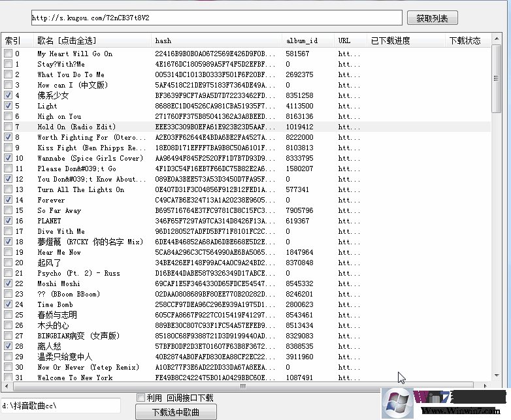The height and width of the screenshot is (420, 511).
Task: Click album_id value 8351258
Action: (x=299, y=95)
